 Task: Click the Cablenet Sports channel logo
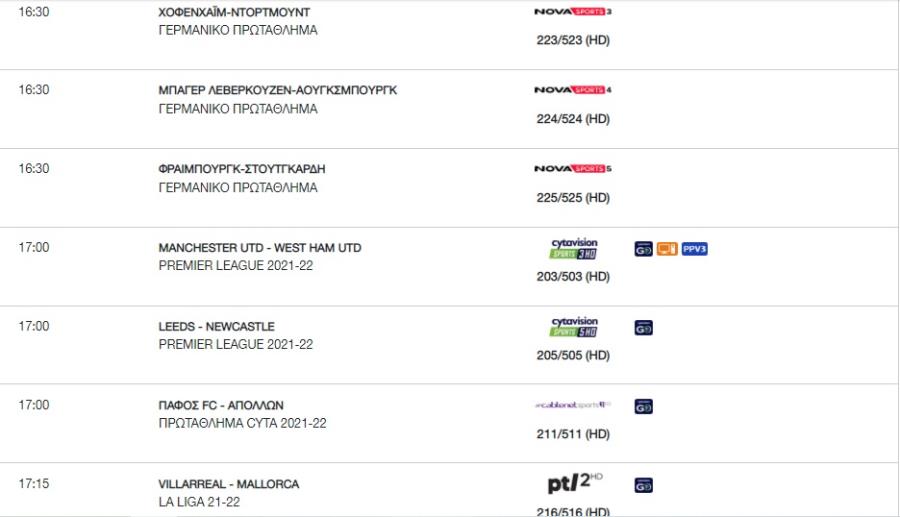573,405
